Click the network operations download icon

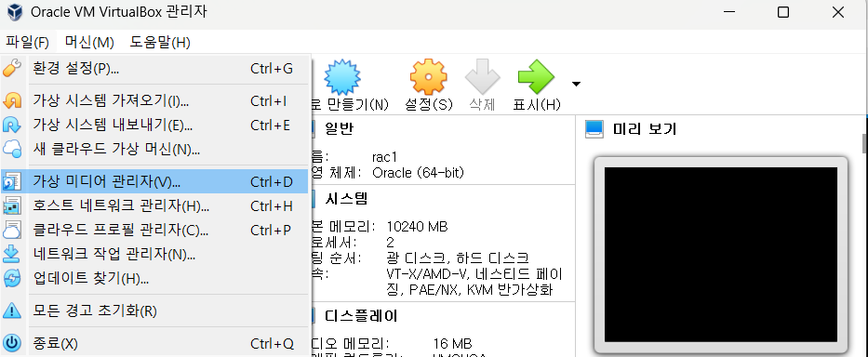click(x=12, y=254)
